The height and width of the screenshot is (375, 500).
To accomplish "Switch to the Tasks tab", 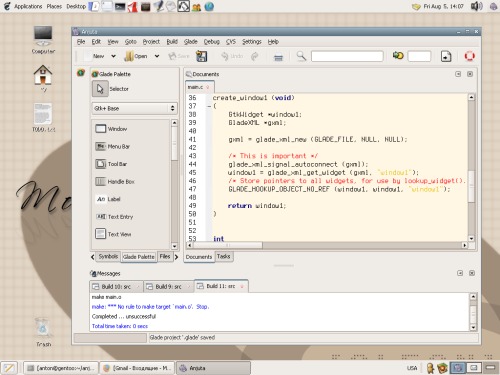I will (x=224, y=256).
